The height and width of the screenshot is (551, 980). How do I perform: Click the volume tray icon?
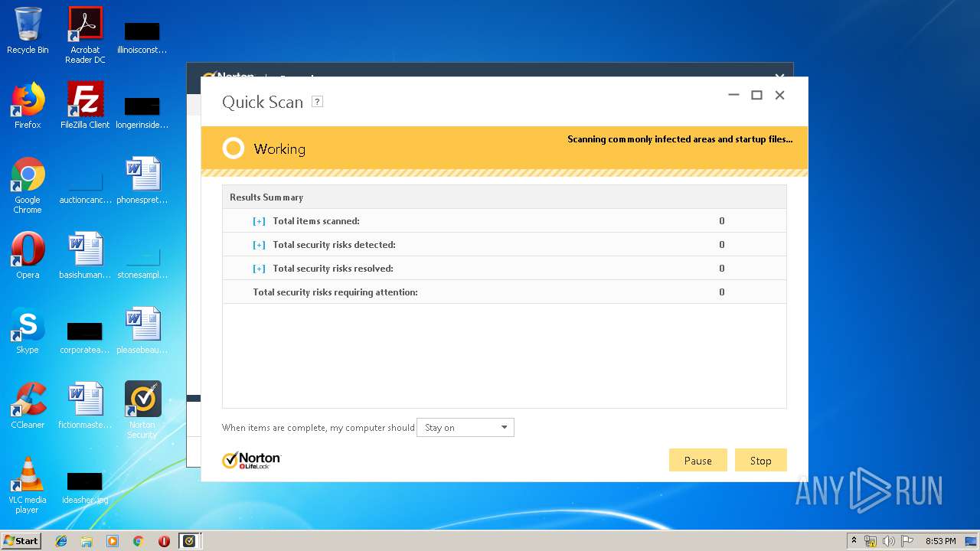(x=888, y=540)
